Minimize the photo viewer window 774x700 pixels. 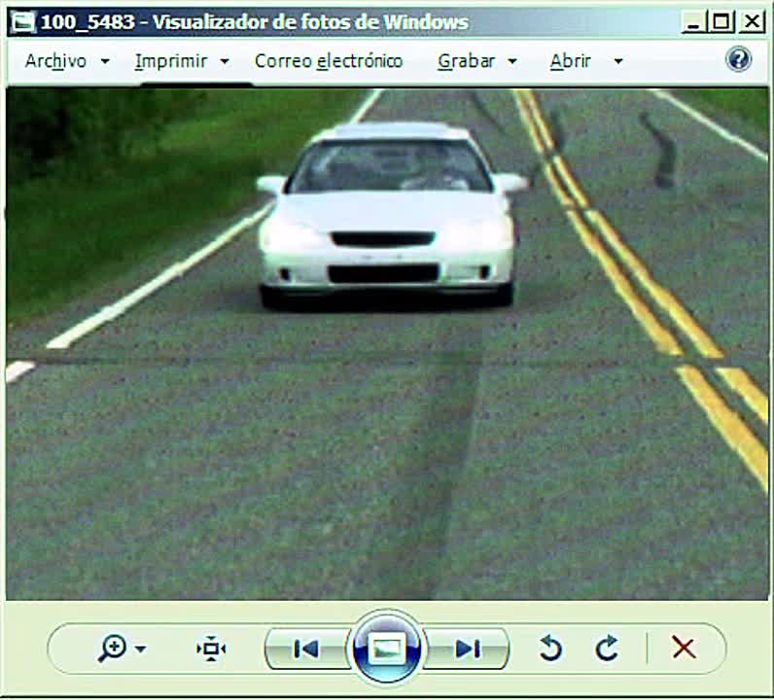[x=693, y=22]
